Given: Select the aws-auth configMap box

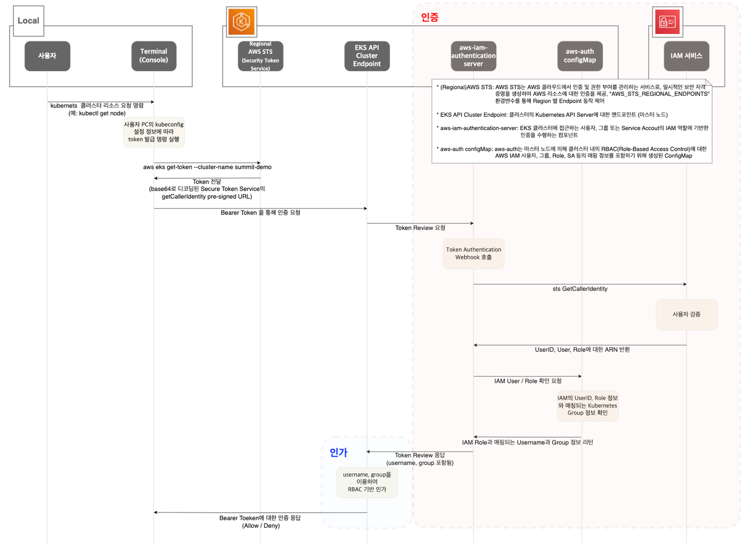Looking at the screenshot, I should (x=579, y=56).
